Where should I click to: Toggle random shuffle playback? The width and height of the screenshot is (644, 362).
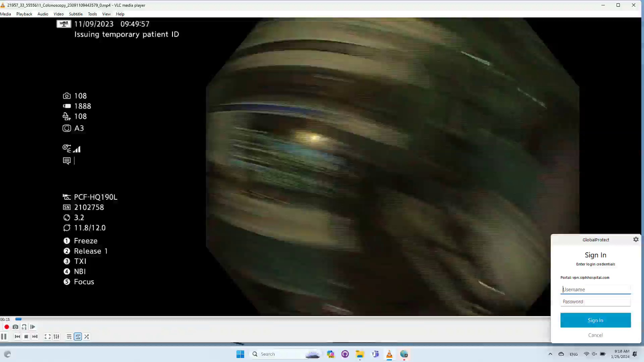pos(87,337)
